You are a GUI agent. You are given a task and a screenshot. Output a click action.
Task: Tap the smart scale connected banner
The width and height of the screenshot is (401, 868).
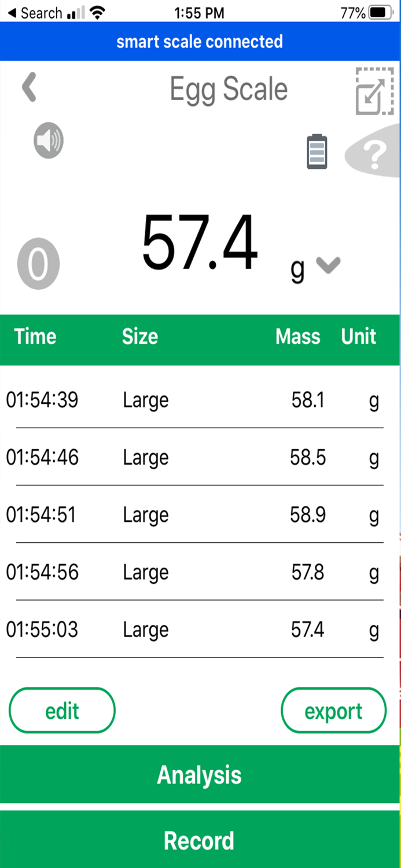coord(200,41)
